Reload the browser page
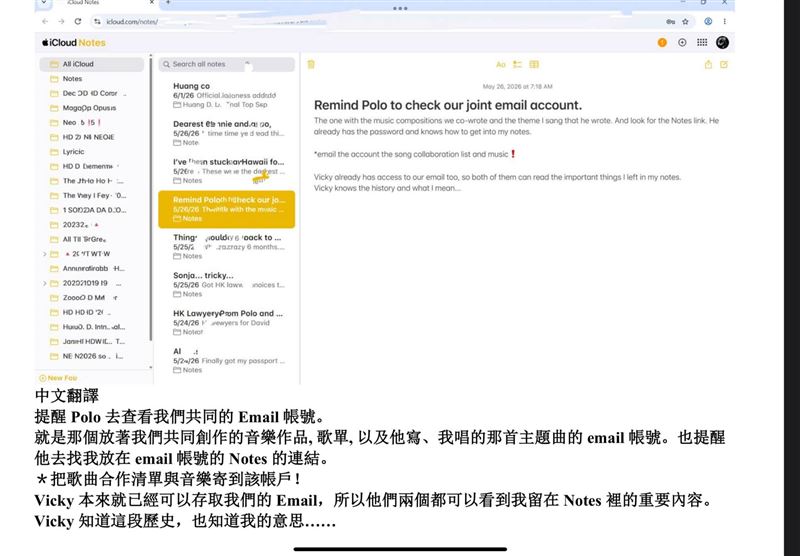The height and width of the screenshot is (556, 800). pyautogui.click(x=78, y=21)
